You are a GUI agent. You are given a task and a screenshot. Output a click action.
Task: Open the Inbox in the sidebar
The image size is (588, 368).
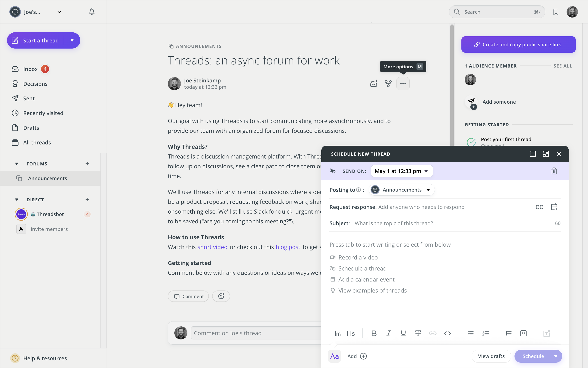[30, 69]
